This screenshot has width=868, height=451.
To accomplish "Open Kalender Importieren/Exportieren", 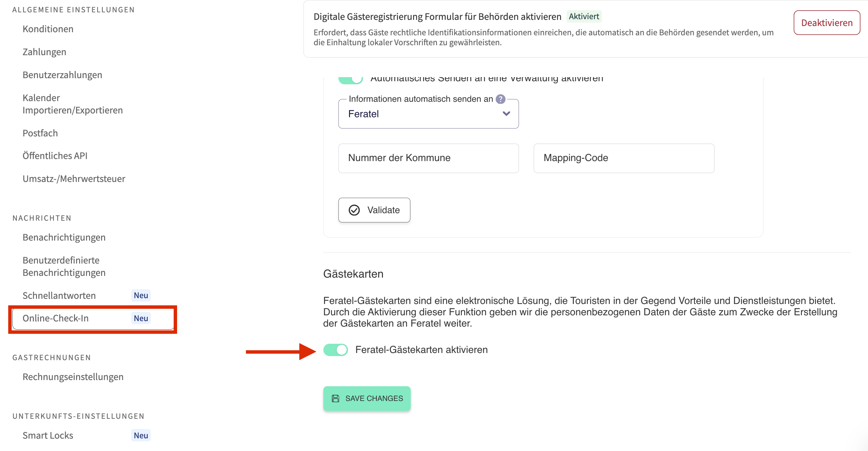I will tap(73, 104).
